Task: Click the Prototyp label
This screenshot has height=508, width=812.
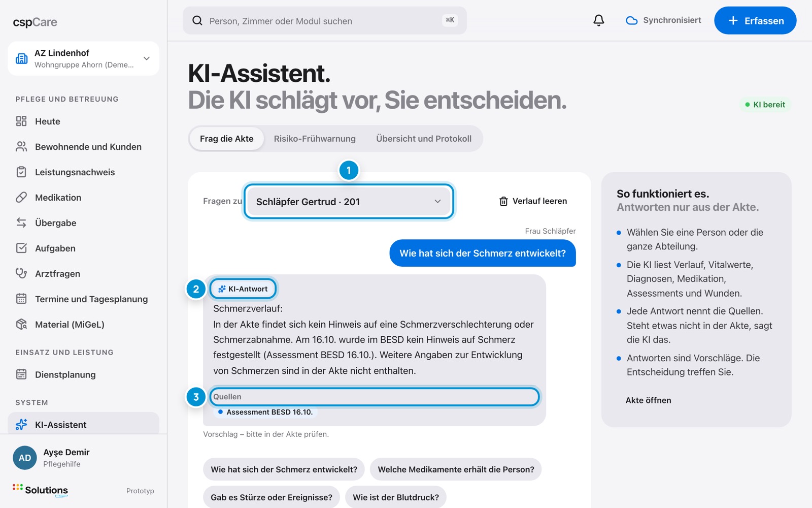Action: coord(140,491)
